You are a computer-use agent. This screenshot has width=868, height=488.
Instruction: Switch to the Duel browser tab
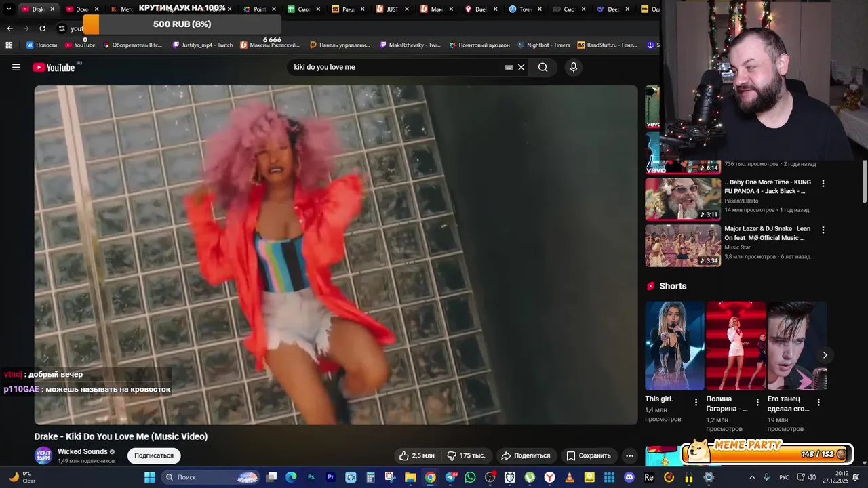click(x=480, y=9)
